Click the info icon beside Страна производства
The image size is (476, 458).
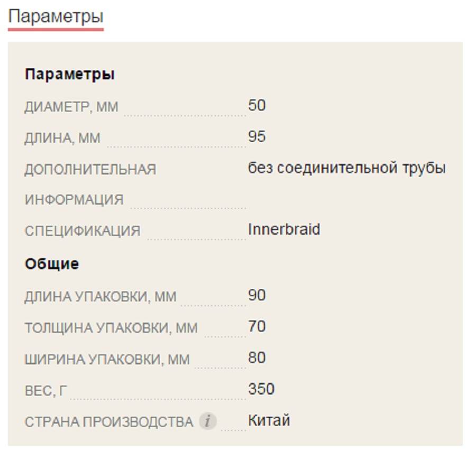[208, 422]
